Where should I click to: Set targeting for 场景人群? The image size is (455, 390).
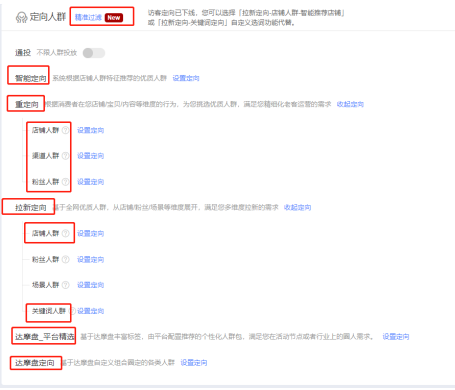pyautogui.click(x=90, y=285)
